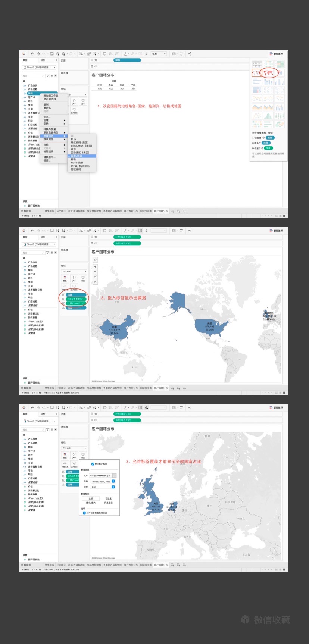The width and height of the screenshot is (309, 644).
Task: Toggle show mark labels toolbar icon, middle screenshot
Action: [x=140, y=231]
